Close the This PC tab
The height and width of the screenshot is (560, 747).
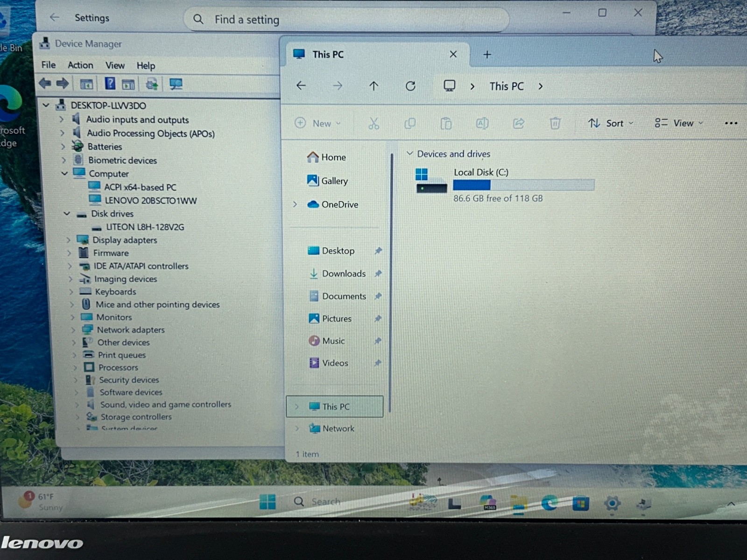(x=453, y=54)
